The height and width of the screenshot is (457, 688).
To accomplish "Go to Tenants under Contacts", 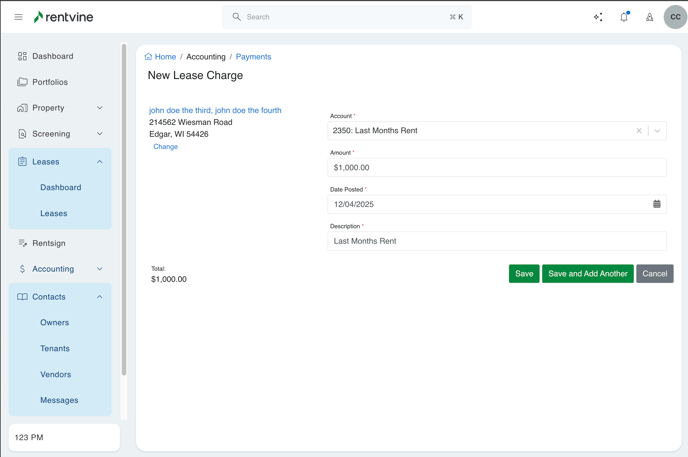I will click(55, 349).
